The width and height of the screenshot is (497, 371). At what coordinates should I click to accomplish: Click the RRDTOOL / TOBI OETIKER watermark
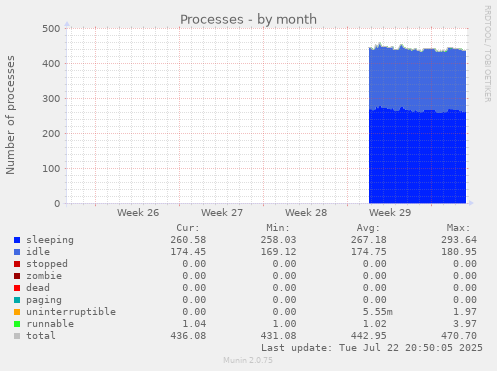487,54
